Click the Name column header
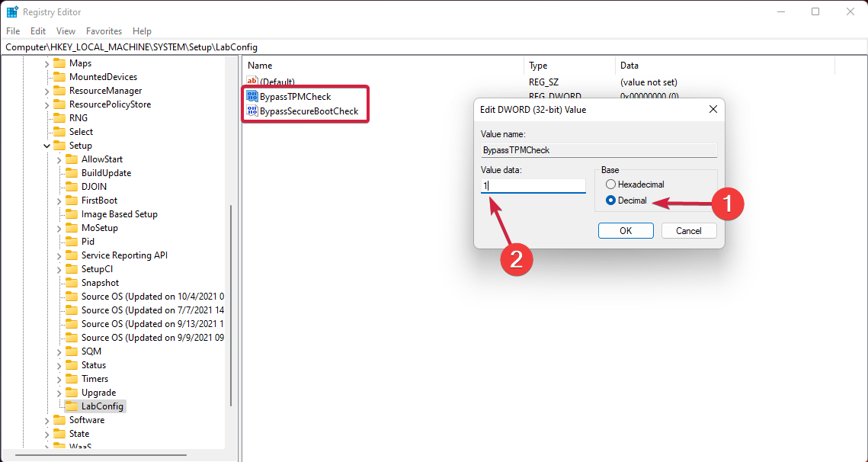Viewport: 868px width, 462px height. tap(383, 66)
